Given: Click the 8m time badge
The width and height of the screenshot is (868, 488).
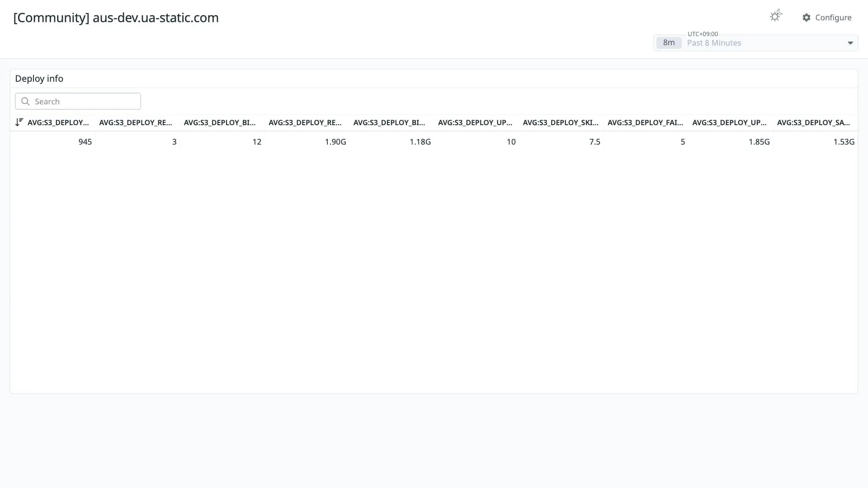Looking at the screenshot, I should [x=669, y=43].
